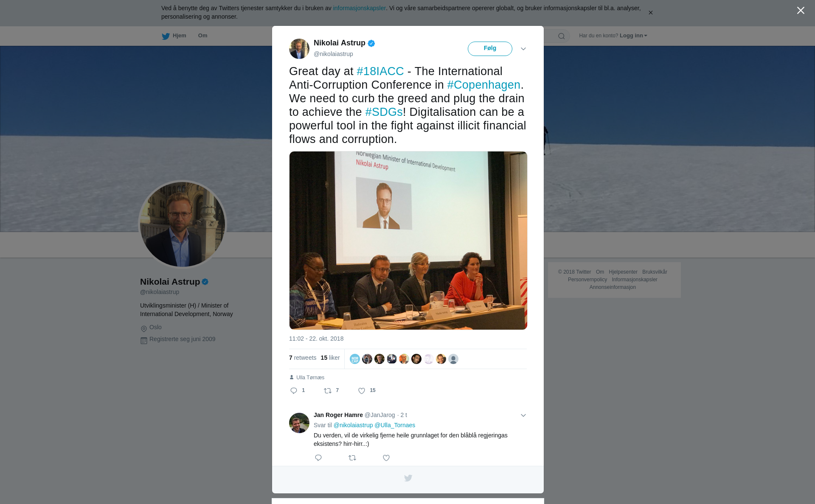Open the conference photo in the tweet

click(x=408, y=240)
